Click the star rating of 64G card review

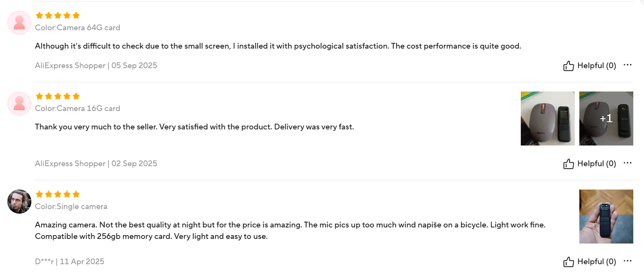point(57,15)
